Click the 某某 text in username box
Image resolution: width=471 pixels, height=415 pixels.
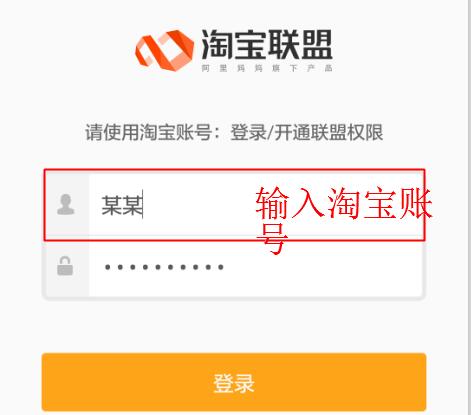click(122, 205)
